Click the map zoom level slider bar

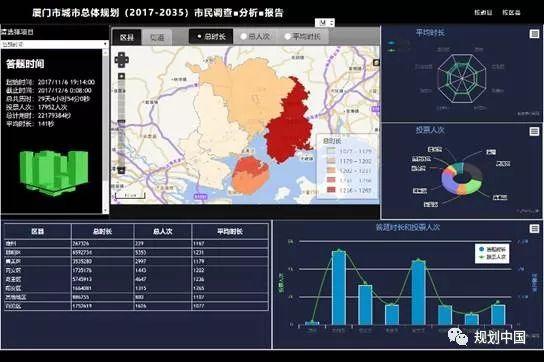tap(121, 123)
